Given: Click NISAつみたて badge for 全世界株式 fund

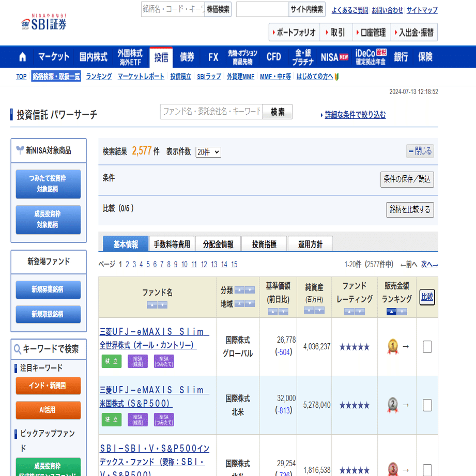Looking at the screenshot, I should 164,361.
